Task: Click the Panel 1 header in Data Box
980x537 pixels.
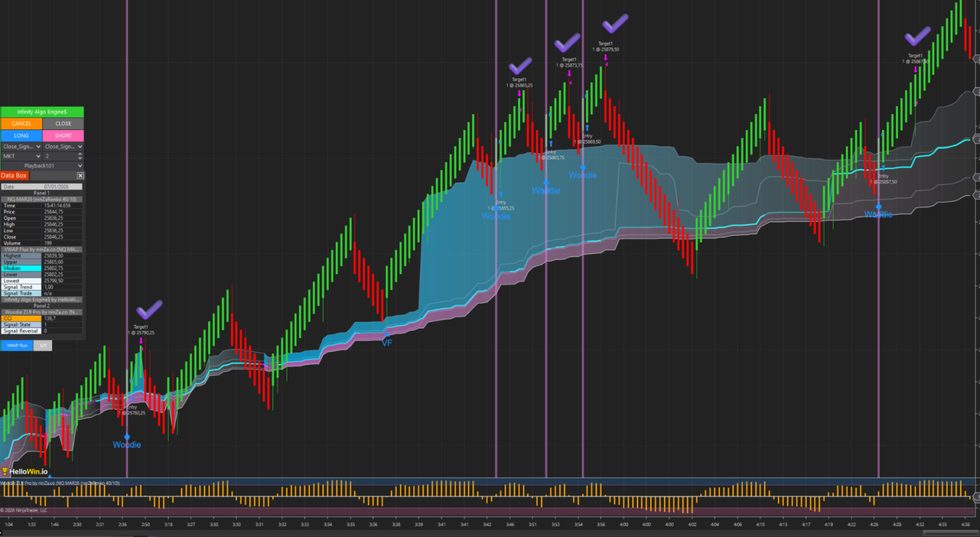Action: [42, 192]
